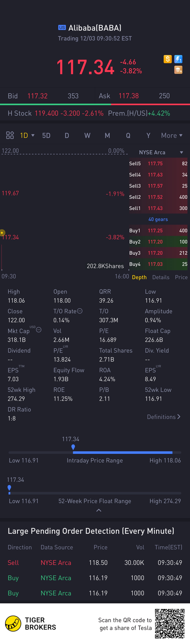This screenshot has height=644, width=190.
Task: Expand the More timeframes menu
Action: (172, 135)
